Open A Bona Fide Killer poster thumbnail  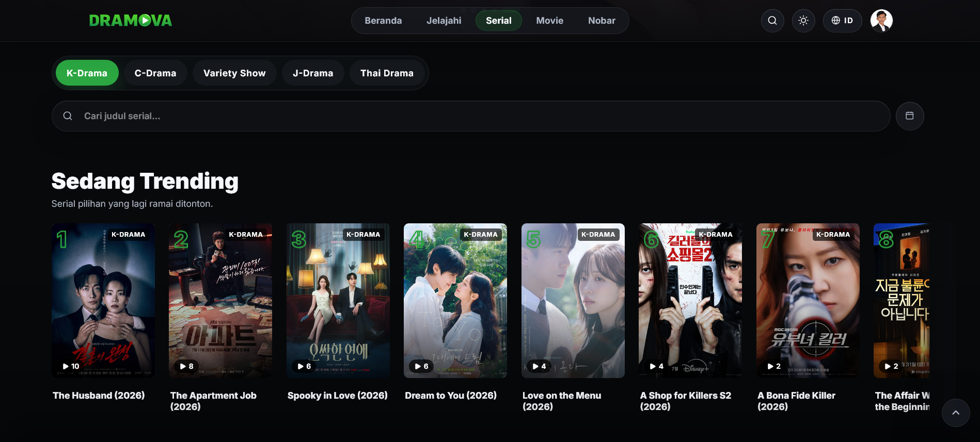808,301
